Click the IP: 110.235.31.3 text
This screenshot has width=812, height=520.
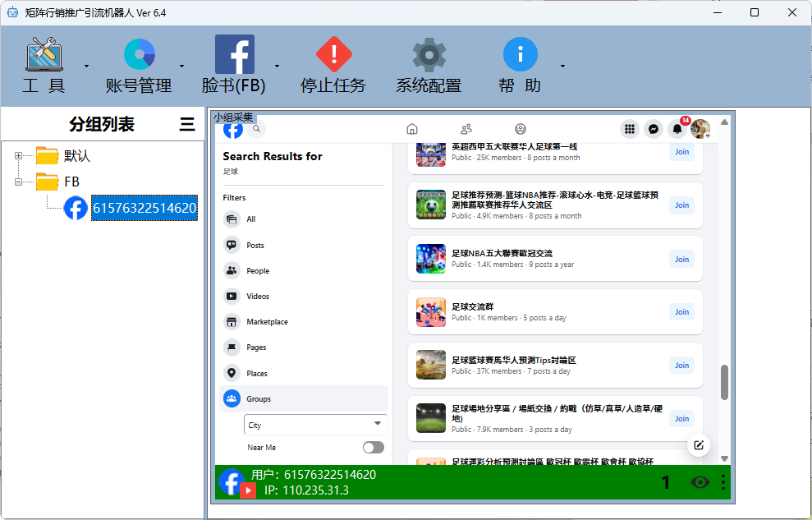click(x=306, y=490)
